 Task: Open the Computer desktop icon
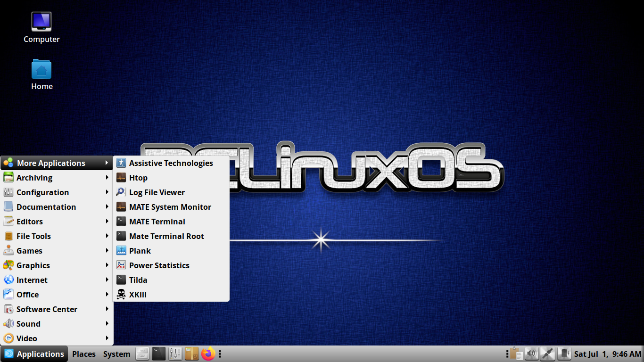point(41,27)
